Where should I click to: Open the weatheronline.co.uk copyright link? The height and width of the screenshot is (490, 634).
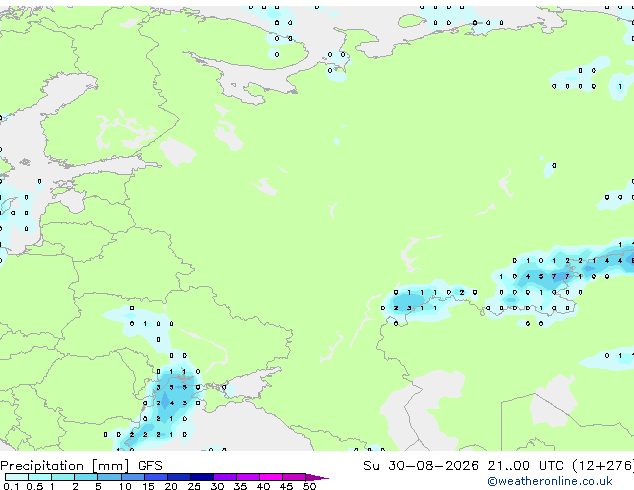coord(550,481)
